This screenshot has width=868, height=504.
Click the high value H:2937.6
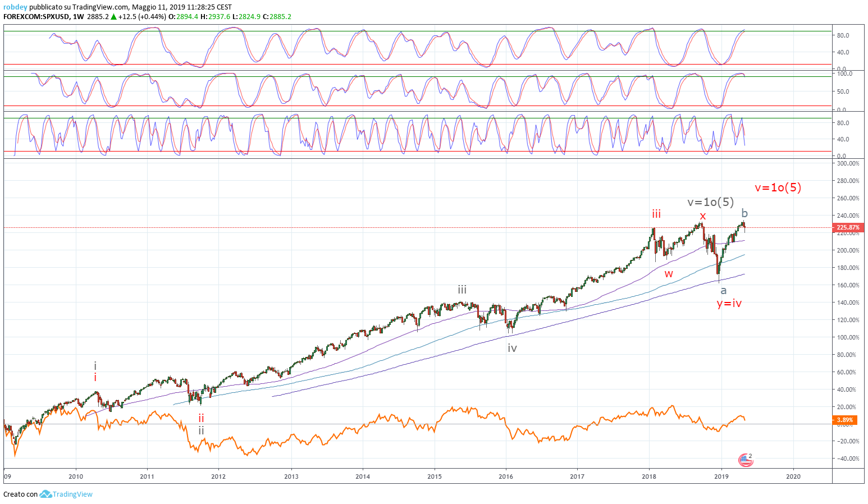point(216,17)
